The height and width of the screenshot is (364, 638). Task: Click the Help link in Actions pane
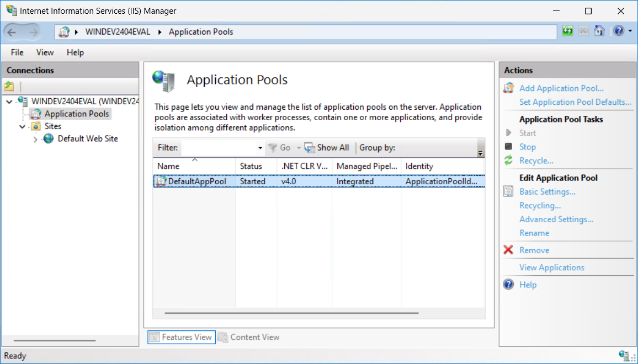tap(528, 285)
